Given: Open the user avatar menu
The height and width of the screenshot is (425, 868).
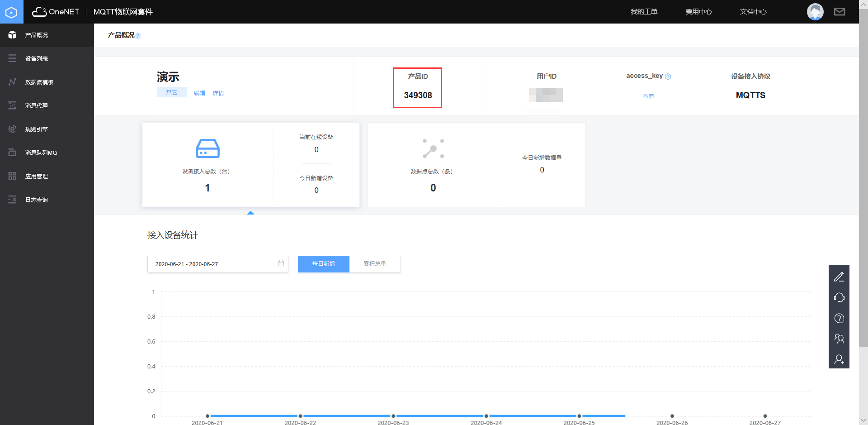Looking at the screenshot, I should click(x=815, y=12).
